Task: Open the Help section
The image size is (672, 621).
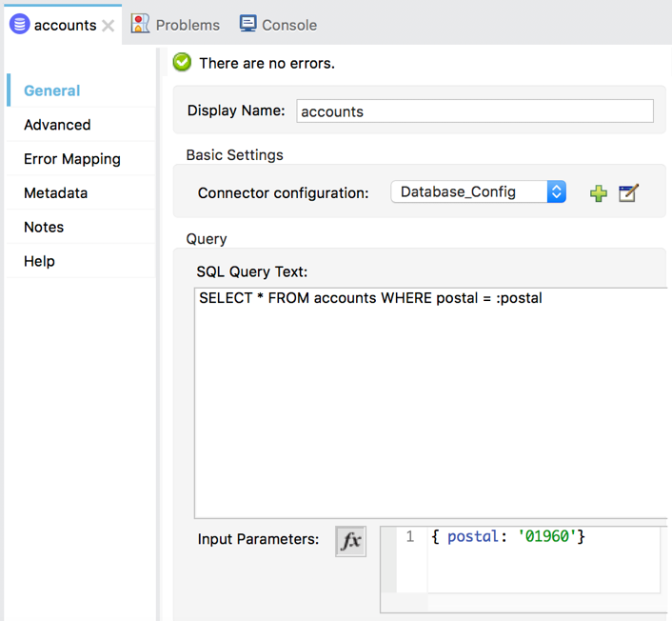Action: [x=82, y=261]
